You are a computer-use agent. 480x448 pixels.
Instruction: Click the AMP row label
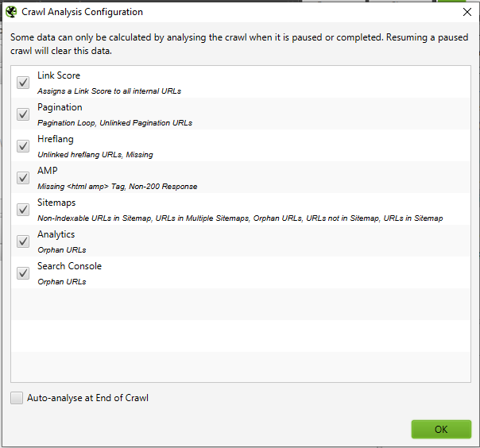point(48,171)
